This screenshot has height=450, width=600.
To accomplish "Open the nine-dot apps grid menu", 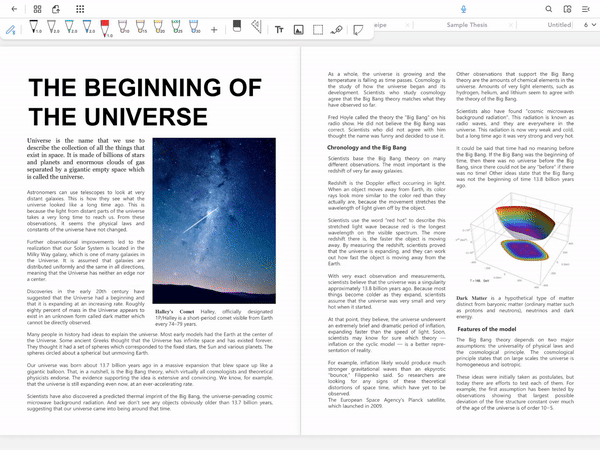I will [80, 9].
